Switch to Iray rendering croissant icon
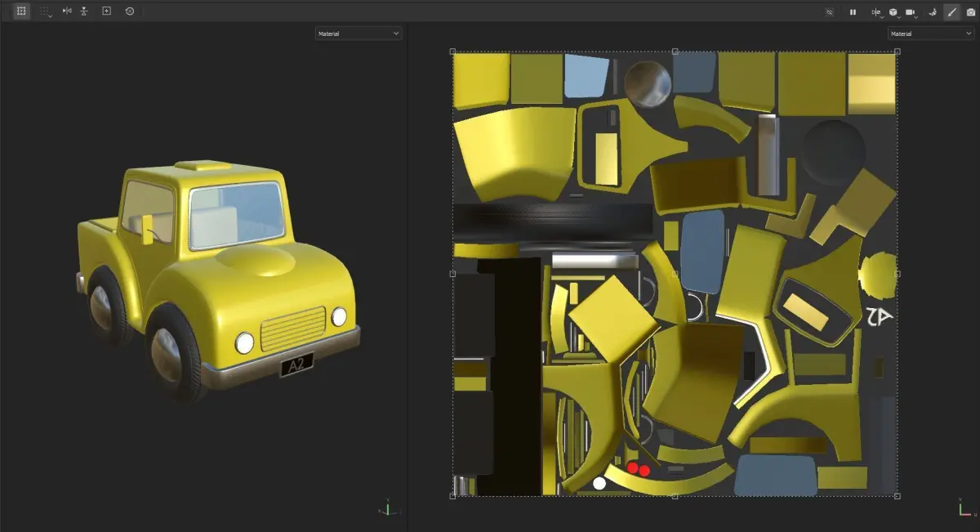980x532 pixels. [933, 12]
